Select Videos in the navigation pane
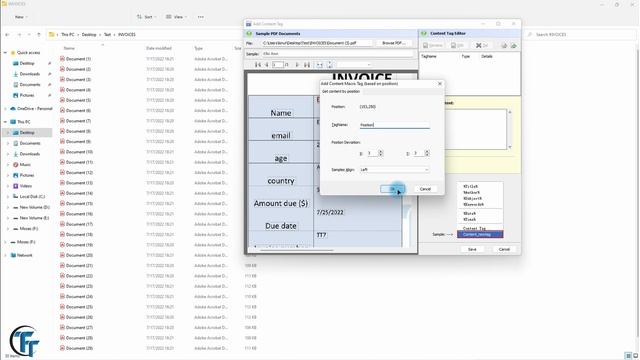 click(25, 186)
